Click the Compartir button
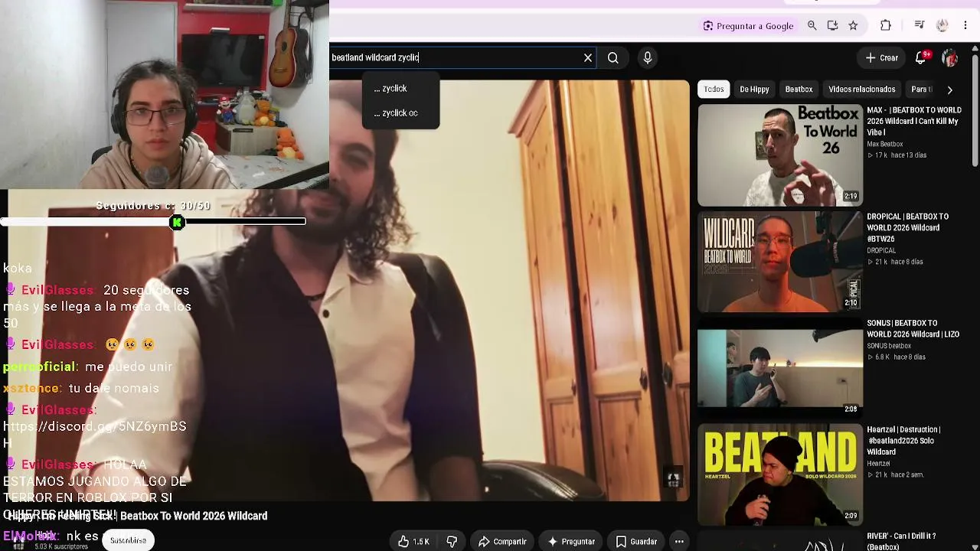Viewport: 980px width, 551px height. [502, 541]
